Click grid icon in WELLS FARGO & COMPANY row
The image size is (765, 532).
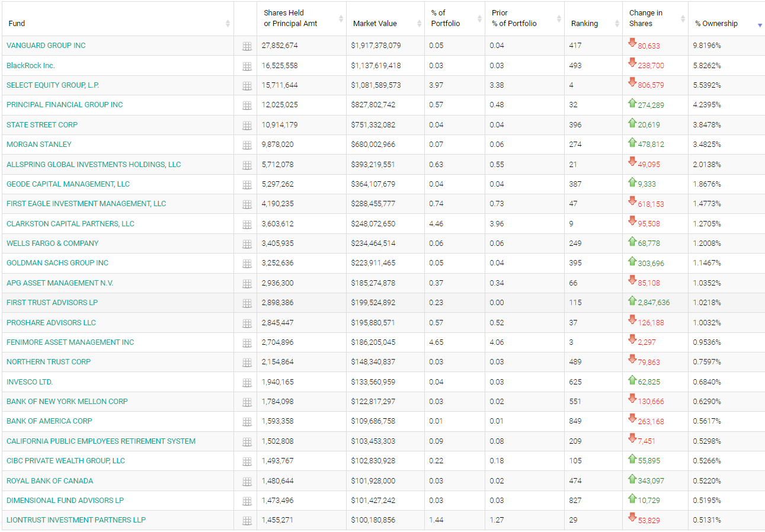point(247,244)
